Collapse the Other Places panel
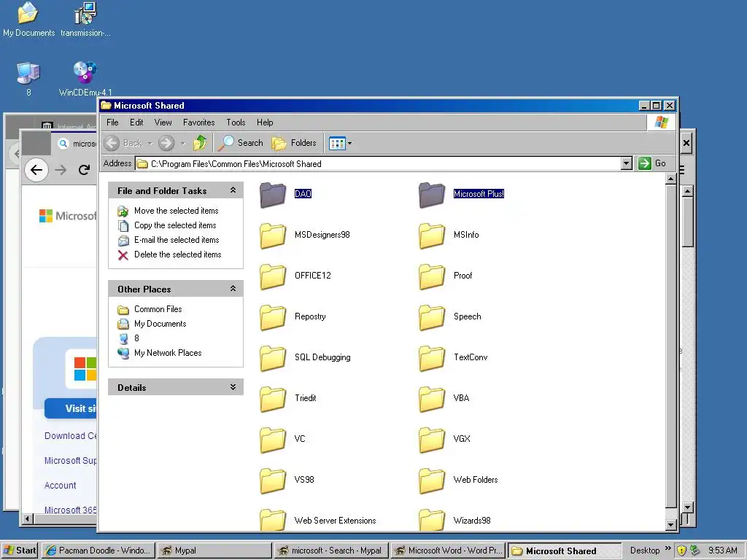The height and width of the screenshot is (560, 747). 233,289
